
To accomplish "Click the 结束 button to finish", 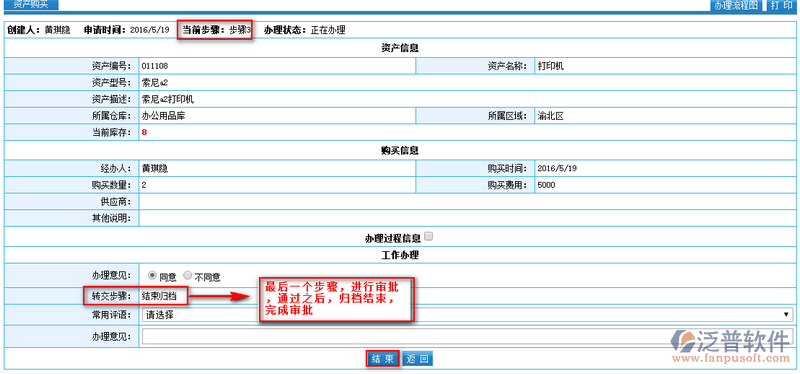I will (x=382, y=359).
